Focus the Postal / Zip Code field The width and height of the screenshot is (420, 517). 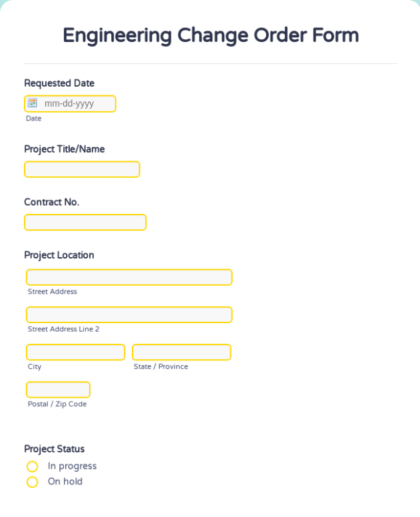(58, 390)
